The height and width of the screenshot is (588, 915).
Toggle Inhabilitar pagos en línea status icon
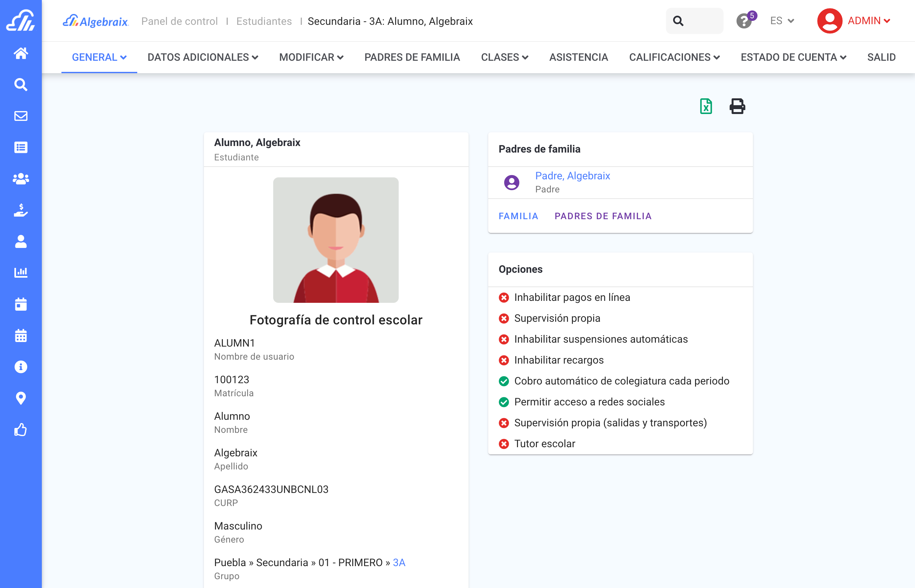[x=504, y=298]
